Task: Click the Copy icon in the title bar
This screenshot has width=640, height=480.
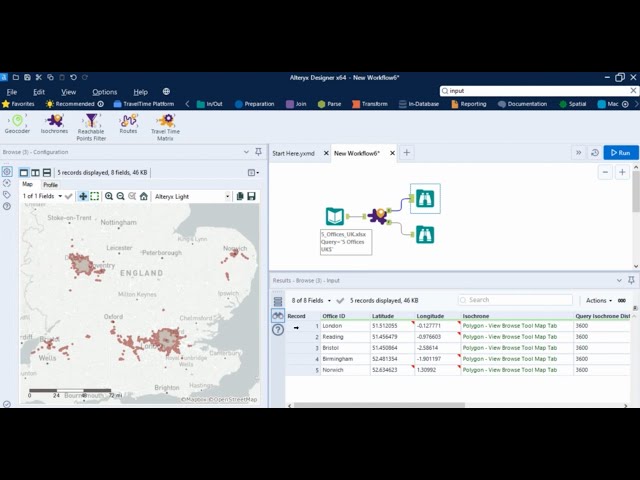Action: coord(50,77)
